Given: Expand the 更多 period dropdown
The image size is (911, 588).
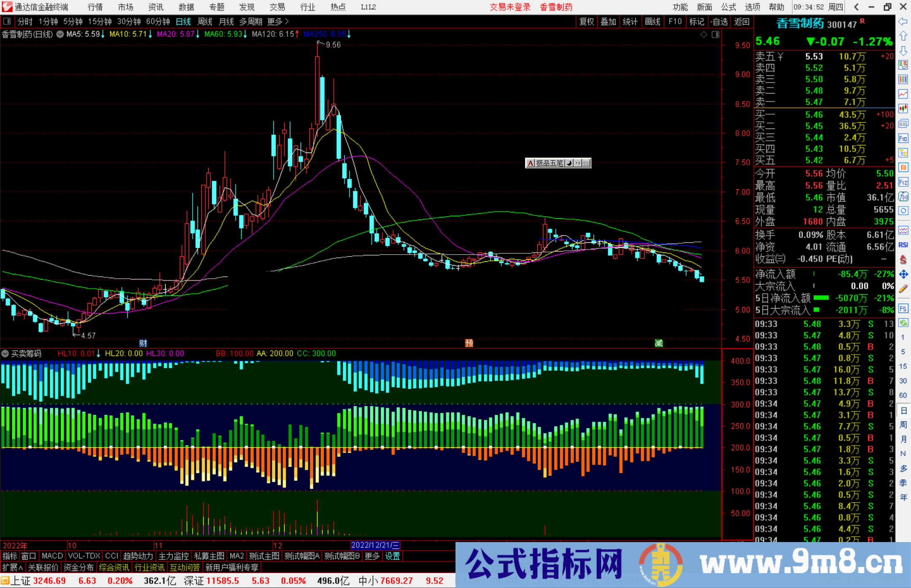Looking at the screenshot, I should pos(275,21).
